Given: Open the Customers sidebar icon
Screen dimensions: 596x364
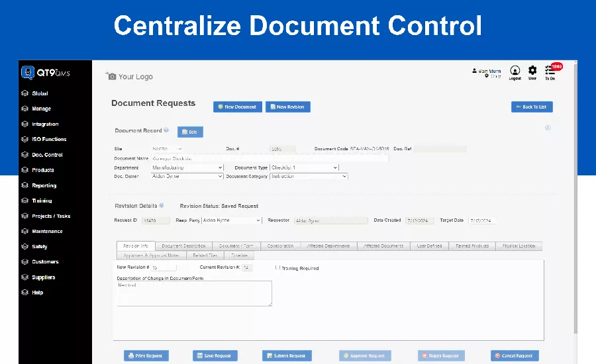Looking at the screenshot, I should pos(25,262).
